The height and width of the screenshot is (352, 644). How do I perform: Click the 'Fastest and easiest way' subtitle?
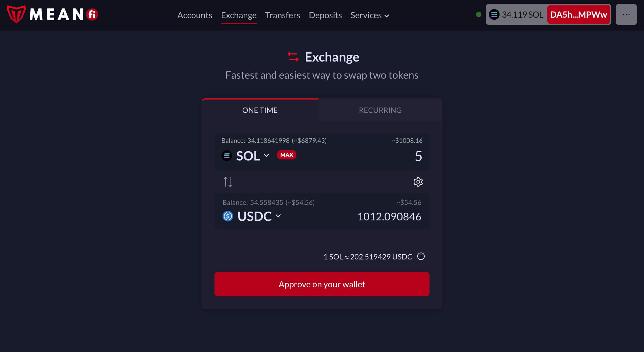pyautogui.click(x=322, y=75)
